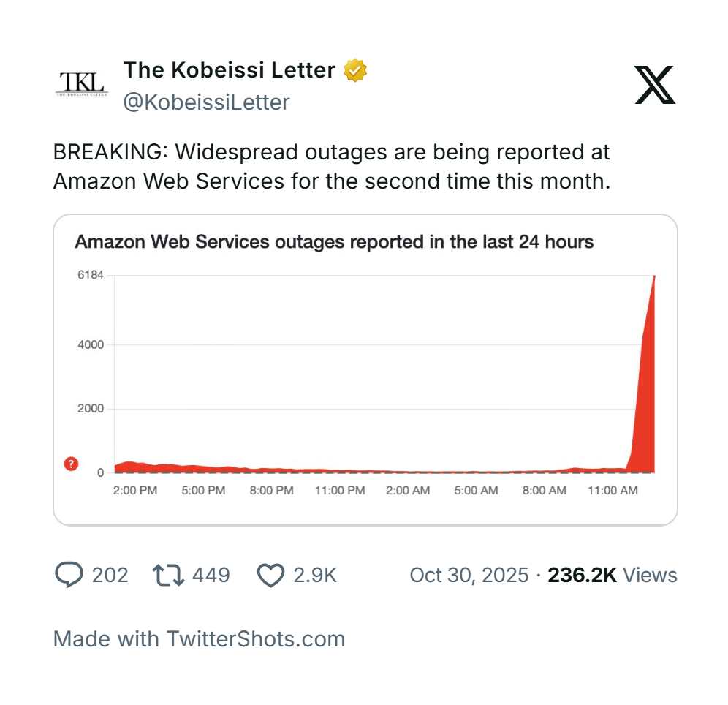Click the 236.2K Views count
The width and height of the screenshot is (728, 705).
click(613, 575)
